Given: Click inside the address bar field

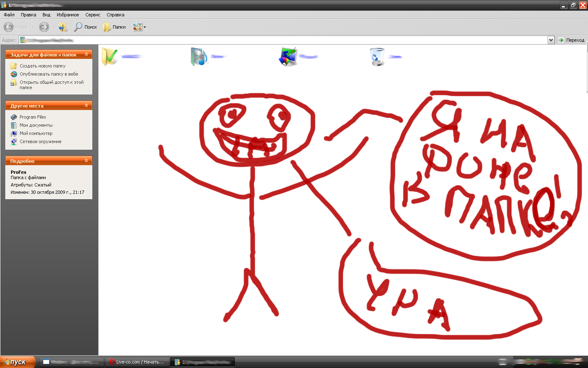Looking at the screenshot, I should coord(286,40).
